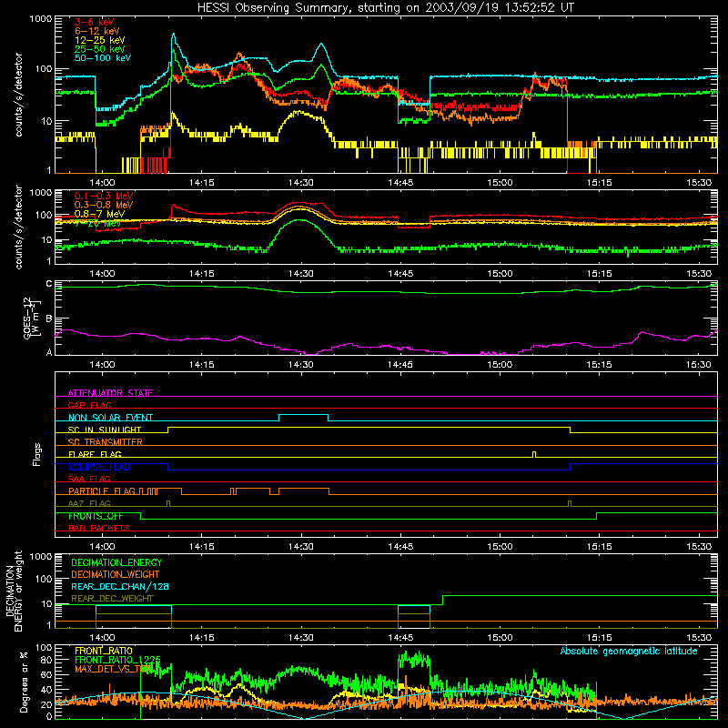Viewport: 728px width, 728px height.
Task: Click the raised NON_SOLAR_EVENT segment near 14:30
Action: click(x=304, y=416)
